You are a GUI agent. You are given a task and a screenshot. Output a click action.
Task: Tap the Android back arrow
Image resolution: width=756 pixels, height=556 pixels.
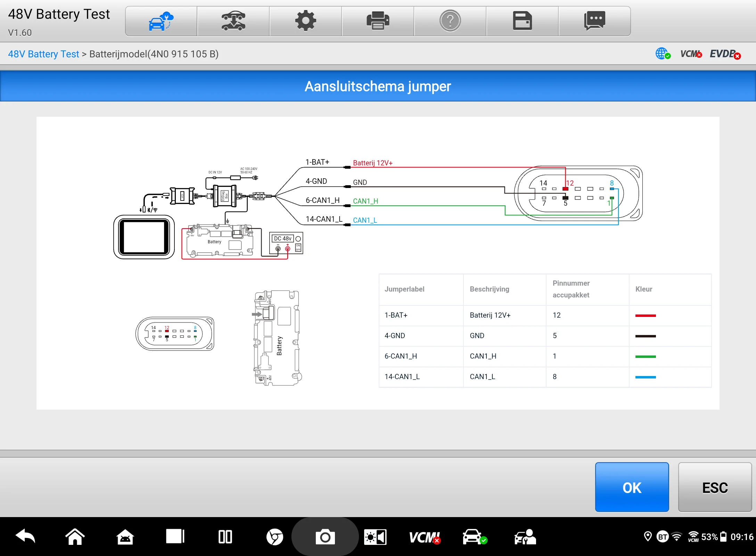point(25,537)
